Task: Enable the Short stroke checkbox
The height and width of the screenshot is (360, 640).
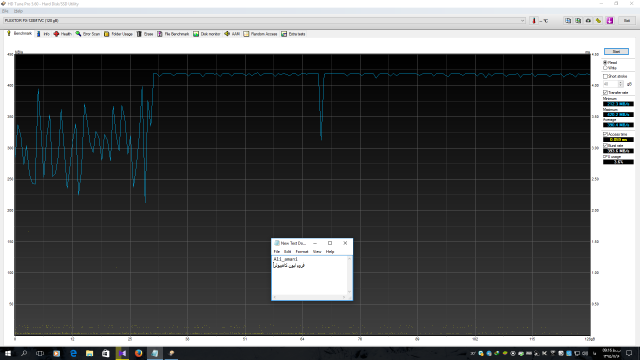Action: click(x=605, y=77)
